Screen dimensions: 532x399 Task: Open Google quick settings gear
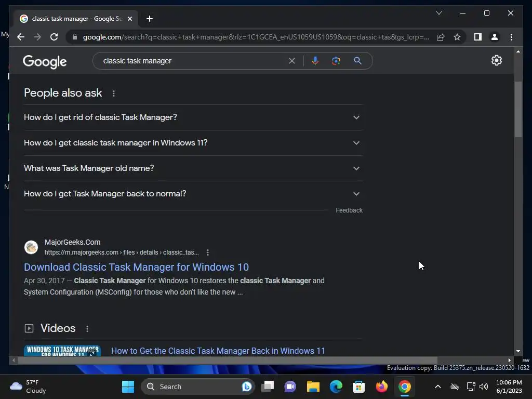point(496,60)
